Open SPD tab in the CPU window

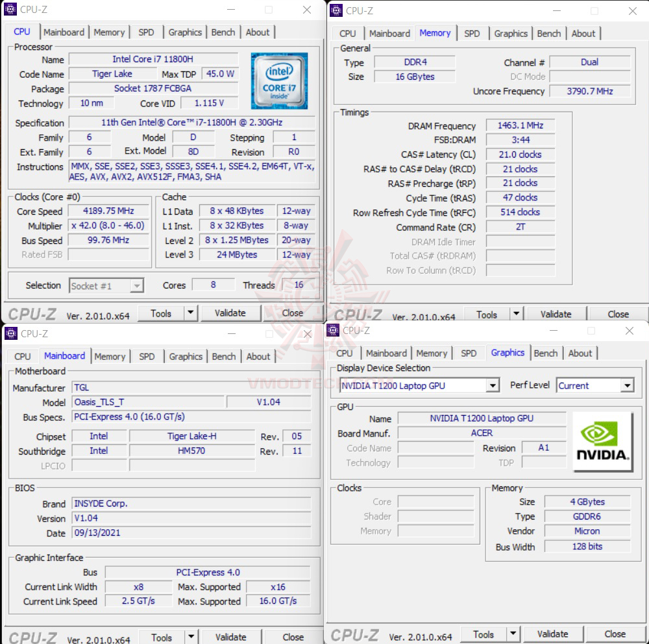coord(147,32)
